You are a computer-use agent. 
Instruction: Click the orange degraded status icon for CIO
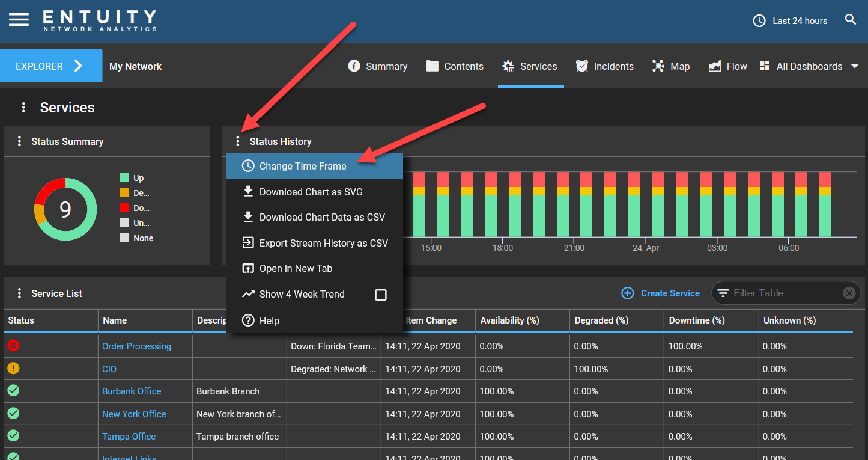13,368
